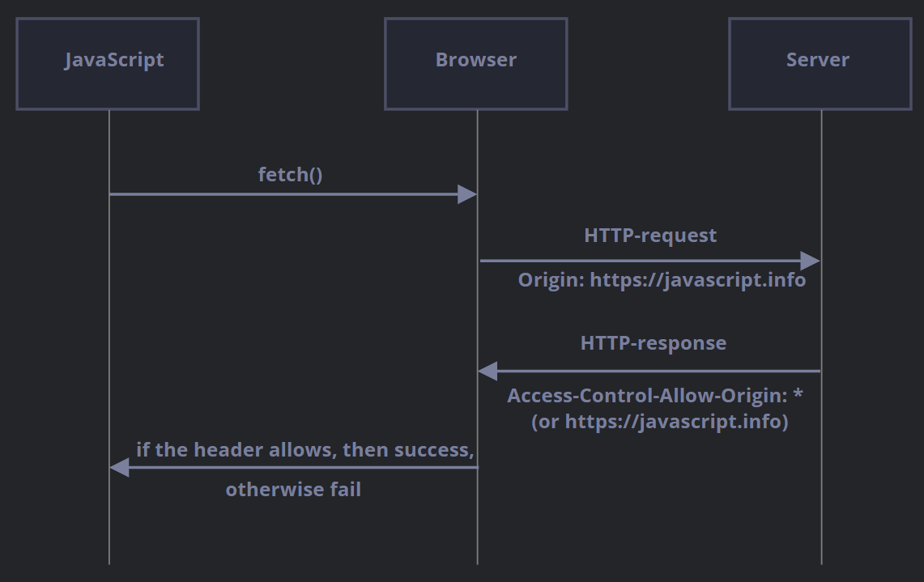
Task: Select the Browser participant box
Action: click(x=475, y=64)
